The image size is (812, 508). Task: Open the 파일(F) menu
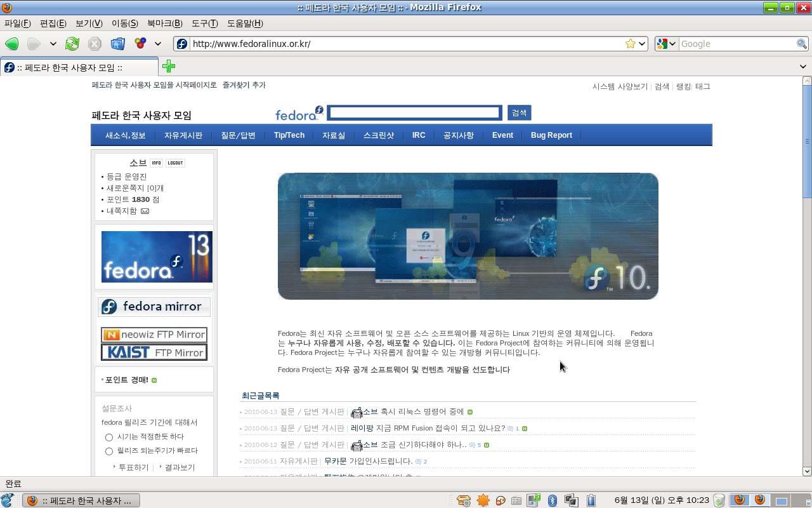click(17, 23)
